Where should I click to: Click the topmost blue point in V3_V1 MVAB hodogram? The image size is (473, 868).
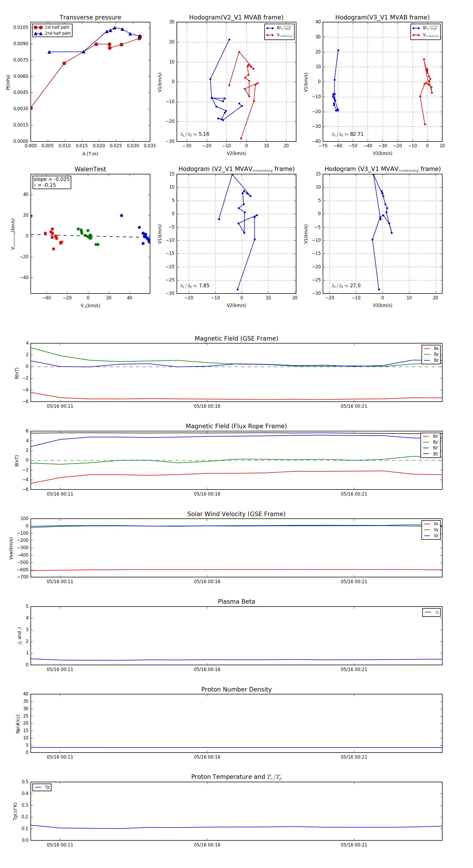(x=338, y=51)
